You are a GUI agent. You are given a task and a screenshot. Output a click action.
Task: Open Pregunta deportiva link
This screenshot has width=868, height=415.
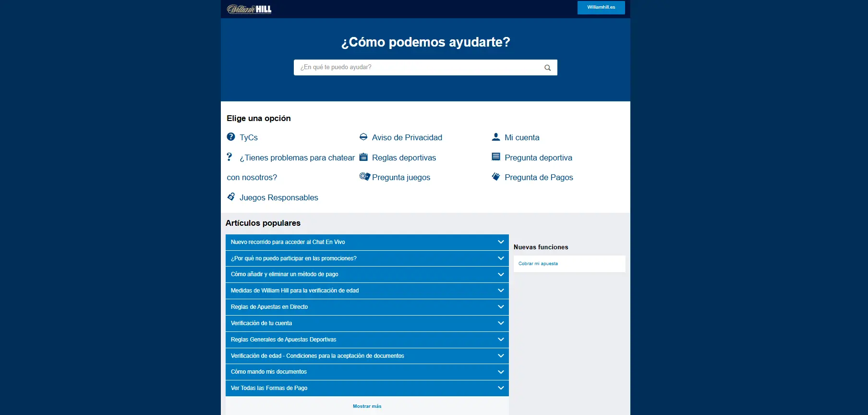538,158
